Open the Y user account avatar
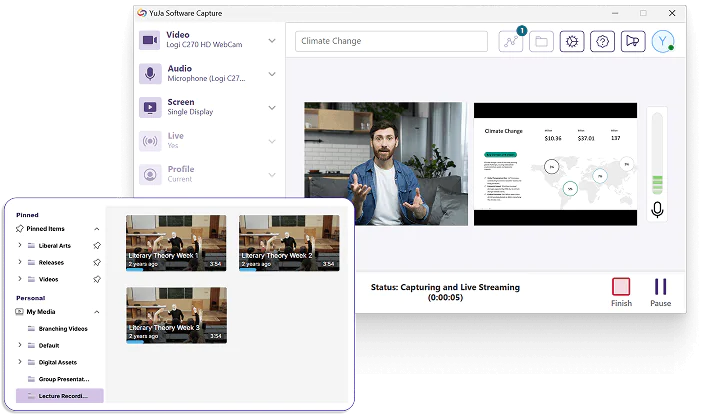This screenshot has height=416, width=716. [x=663, y=42]
